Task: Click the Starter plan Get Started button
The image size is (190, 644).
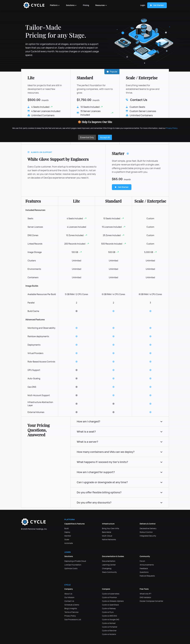Action: [x=122, y=187]
